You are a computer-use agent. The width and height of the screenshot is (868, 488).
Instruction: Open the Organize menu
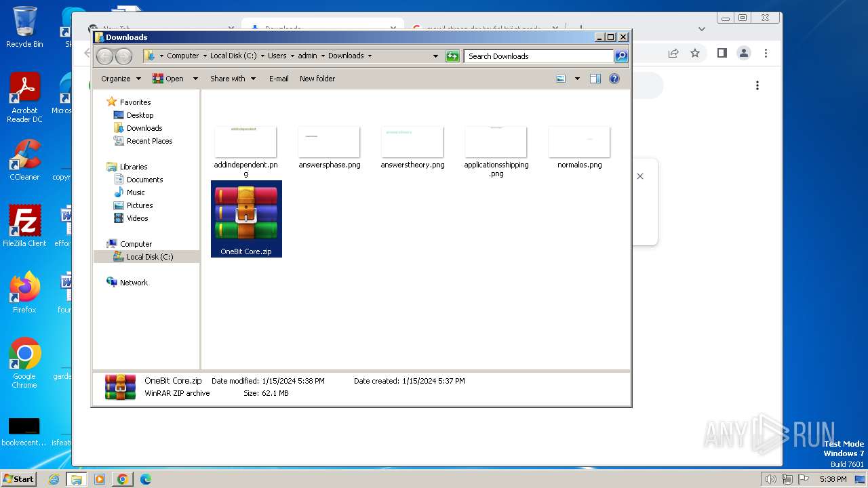pos(121,79)
